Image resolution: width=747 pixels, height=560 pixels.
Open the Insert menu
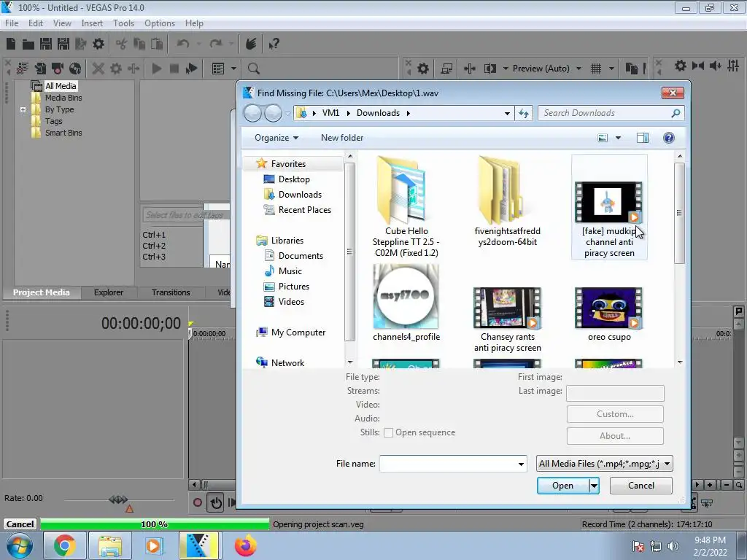coord(92,23)
